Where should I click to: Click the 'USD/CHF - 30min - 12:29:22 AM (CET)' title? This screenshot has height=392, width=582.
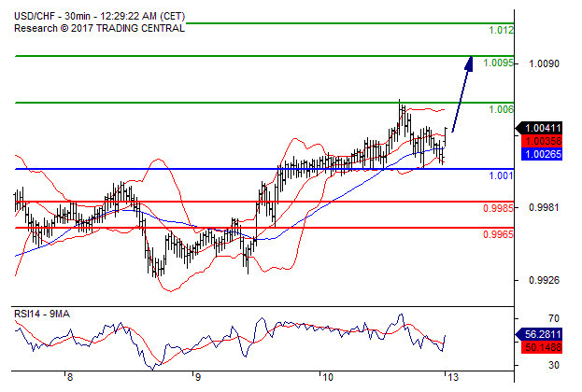tap(99, 16)
